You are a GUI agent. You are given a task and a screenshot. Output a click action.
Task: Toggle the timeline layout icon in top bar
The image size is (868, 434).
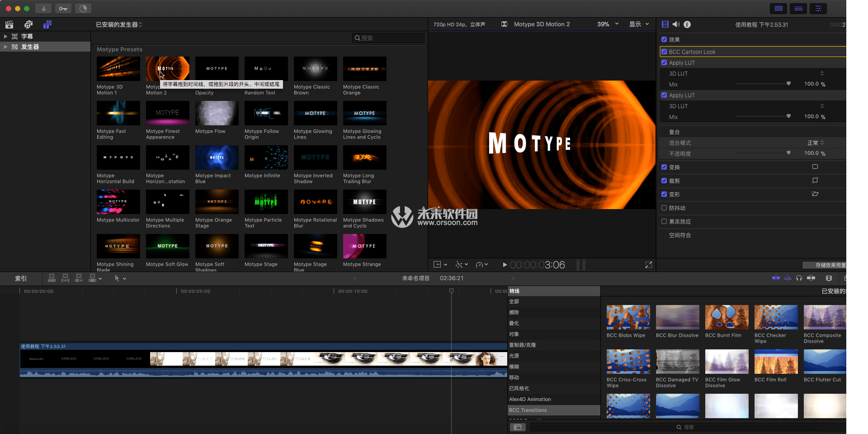click(798, 9)
